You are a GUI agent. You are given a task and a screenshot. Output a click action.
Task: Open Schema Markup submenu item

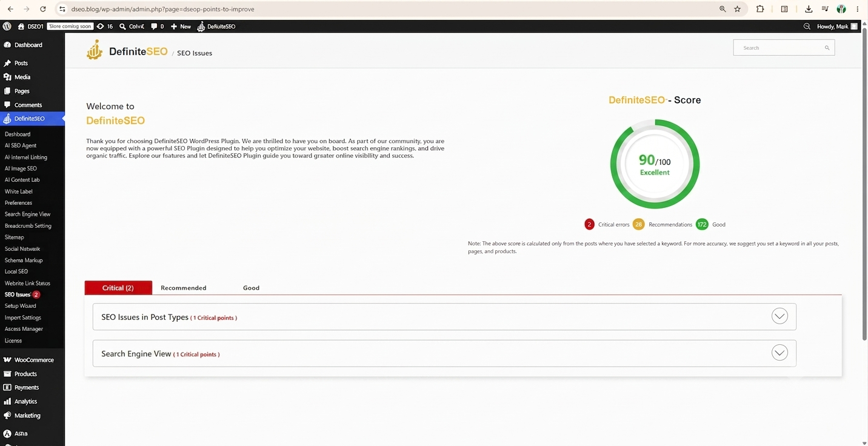24,261
